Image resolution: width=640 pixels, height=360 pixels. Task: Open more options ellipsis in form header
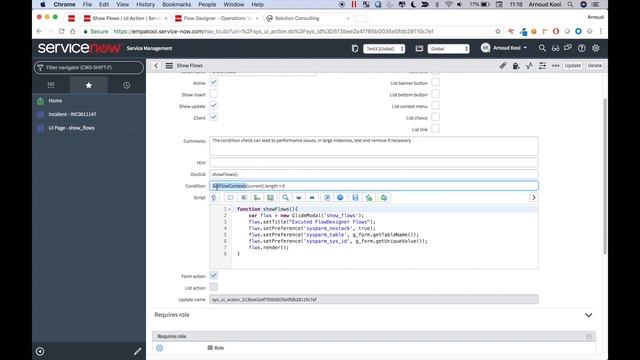click(556, 65)
